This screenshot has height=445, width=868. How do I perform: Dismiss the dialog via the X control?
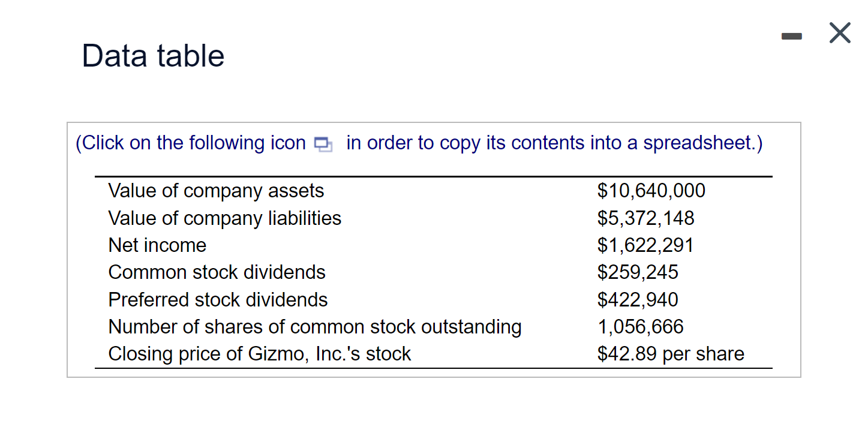[839, 33]
